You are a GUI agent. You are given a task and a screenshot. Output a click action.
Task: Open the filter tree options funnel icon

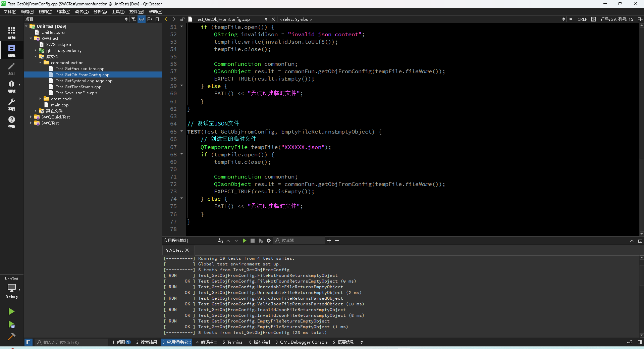(133, 19)
